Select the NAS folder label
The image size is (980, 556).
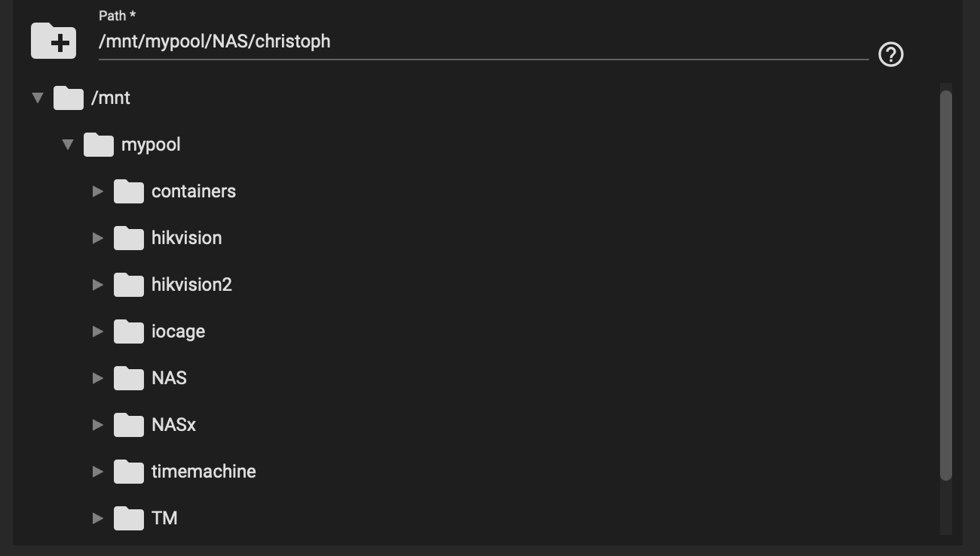pos(169,378)
